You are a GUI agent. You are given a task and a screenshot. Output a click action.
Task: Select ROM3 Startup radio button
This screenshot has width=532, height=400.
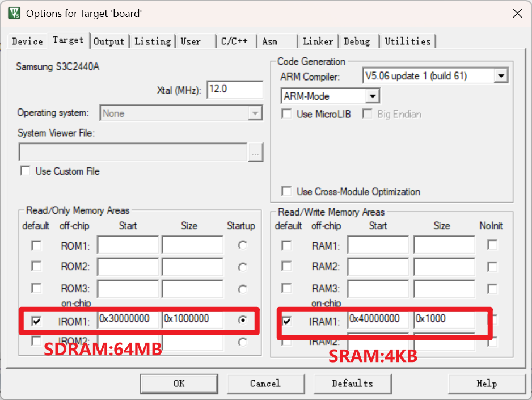tap(242, 289)
